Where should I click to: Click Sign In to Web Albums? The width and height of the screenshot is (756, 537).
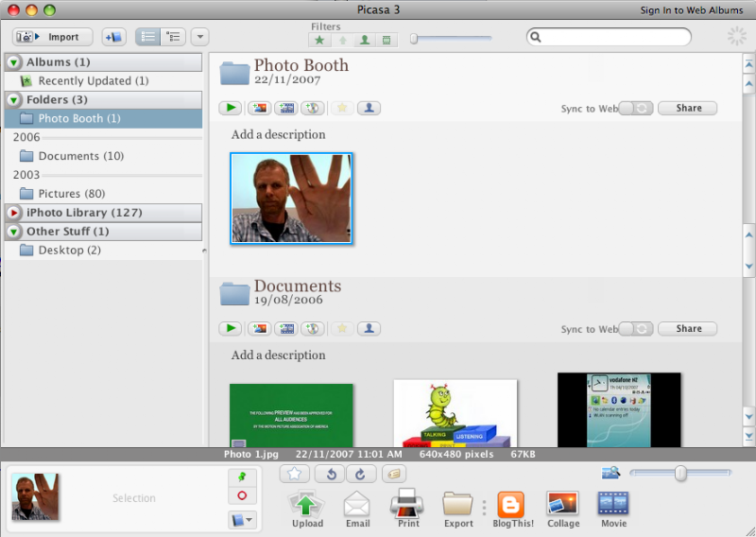692,10
